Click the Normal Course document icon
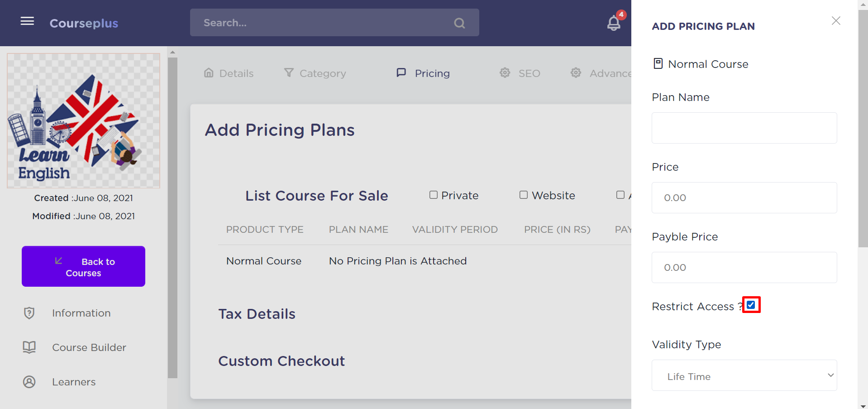The height and width of the screenshot is (409, 868). coord(658,64)
